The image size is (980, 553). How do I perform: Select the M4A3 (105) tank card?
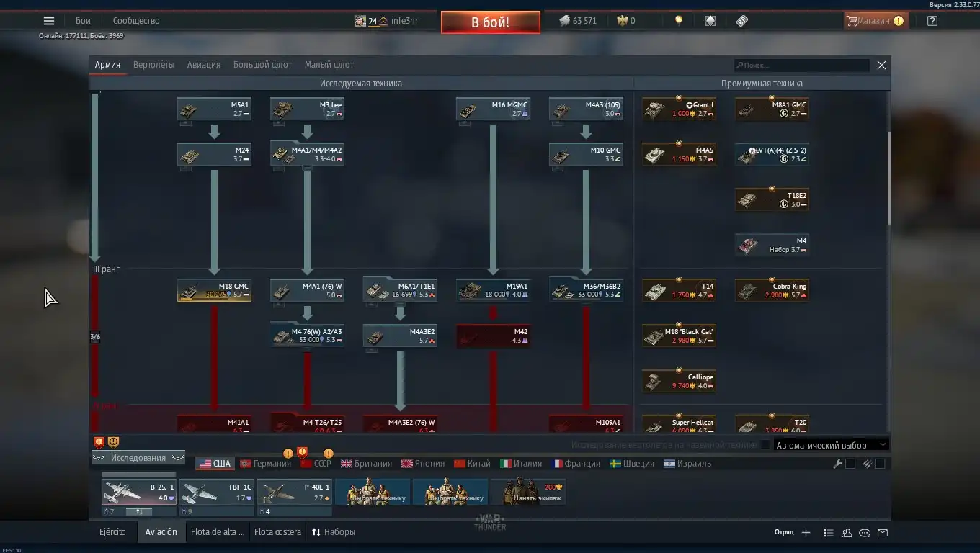pos(586,109)
